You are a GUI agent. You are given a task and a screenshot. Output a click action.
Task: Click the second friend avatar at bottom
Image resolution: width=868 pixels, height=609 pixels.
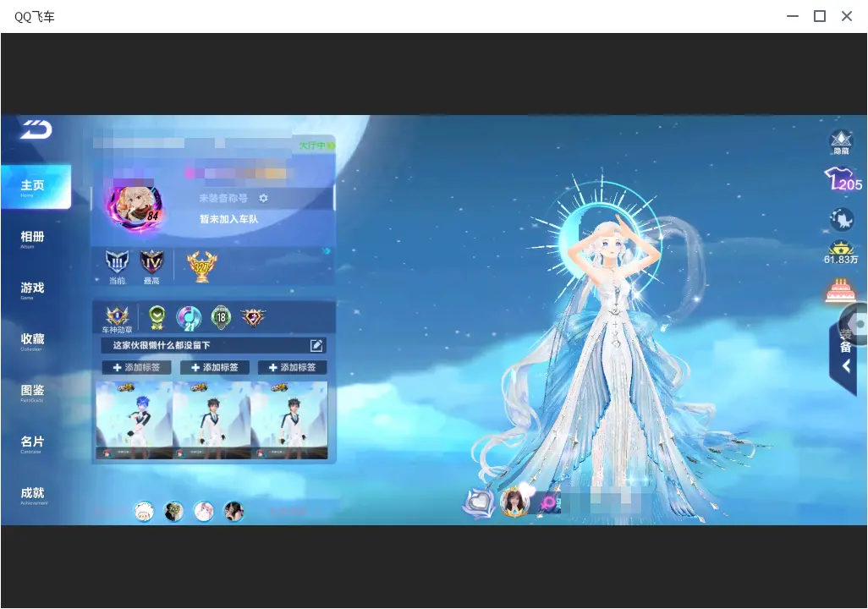[x=173, y=512]
